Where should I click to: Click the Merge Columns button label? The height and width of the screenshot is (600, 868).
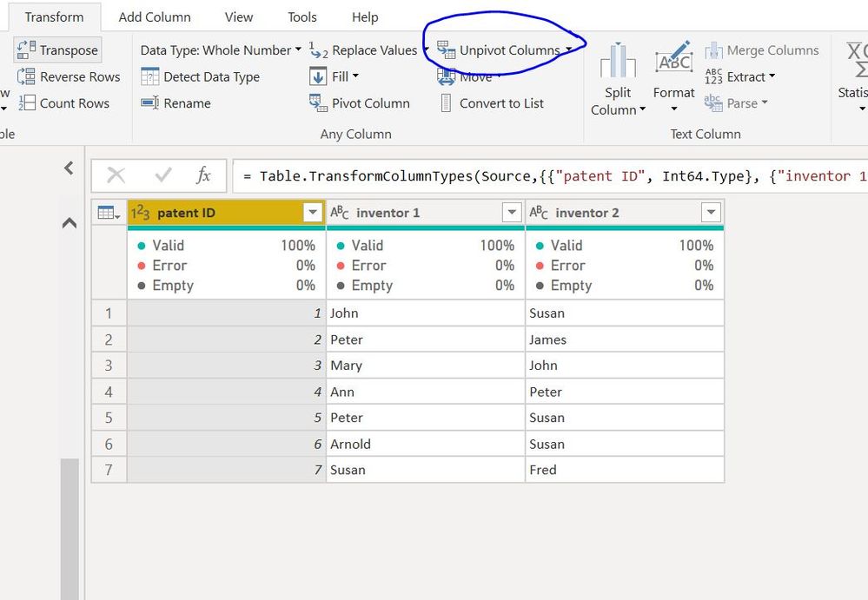(772, 50)
